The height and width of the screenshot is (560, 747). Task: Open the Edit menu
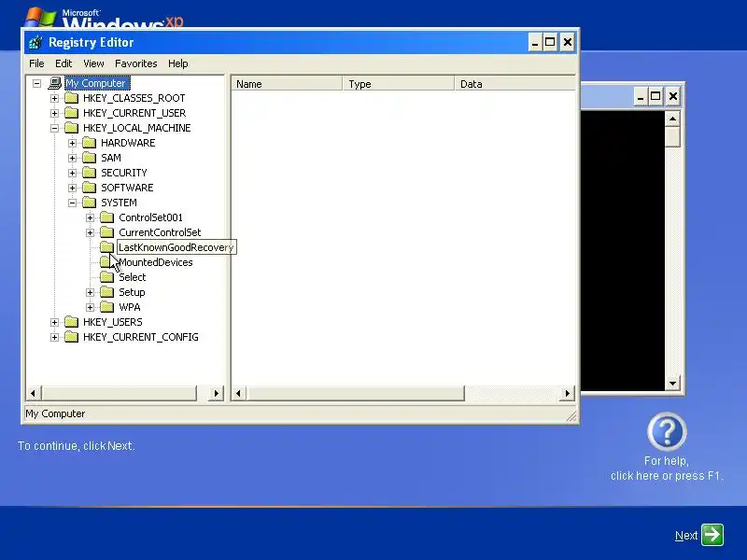(63, 63)
